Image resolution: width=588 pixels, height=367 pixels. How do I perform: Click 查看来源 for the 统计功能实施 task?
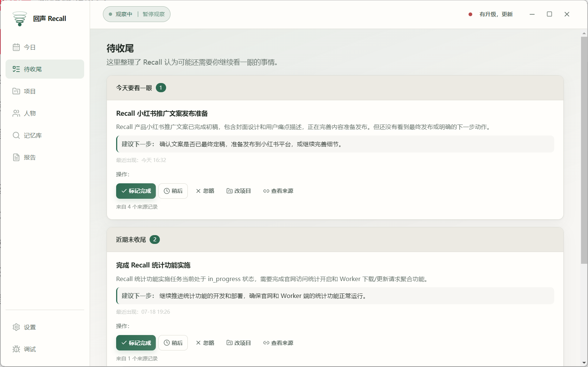click(278, 343)
